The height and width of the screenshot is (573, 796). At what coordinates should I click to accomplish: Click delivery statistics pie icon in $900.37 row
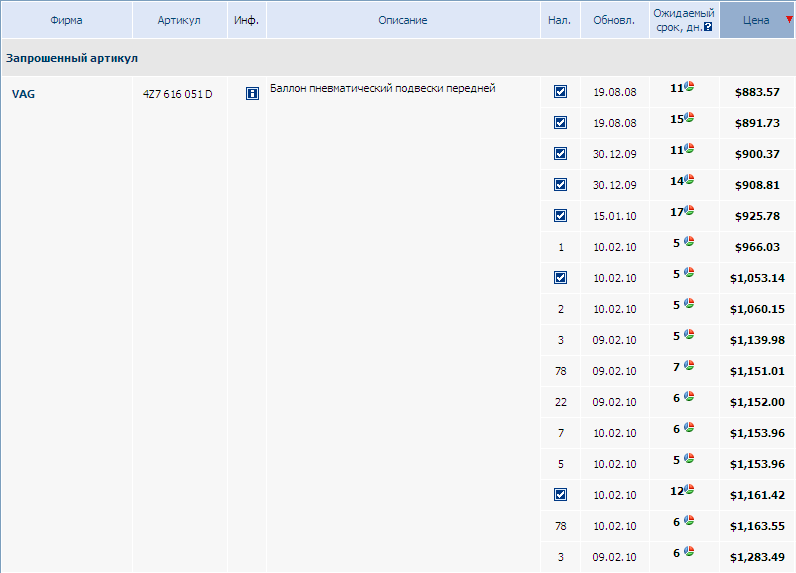point(689,148)
